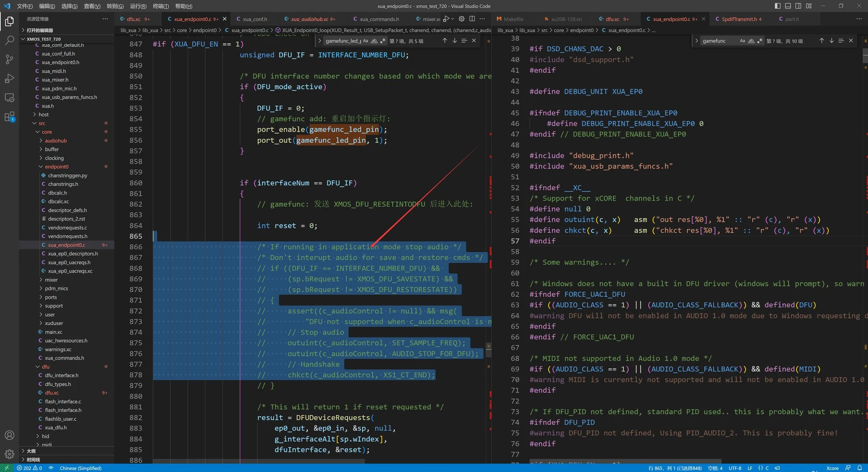This screenshot has height=472, width=868.
Task: Toggle whole word in left find widget
Action: (374, 41)
